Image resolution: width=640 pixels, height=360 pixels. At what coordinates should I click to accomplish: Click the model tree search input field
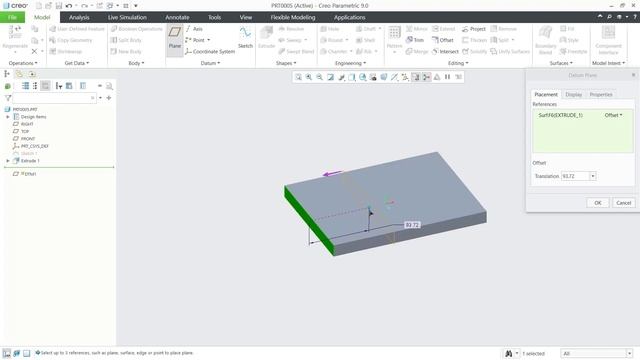pyautogui.click(x=54, y=98)
